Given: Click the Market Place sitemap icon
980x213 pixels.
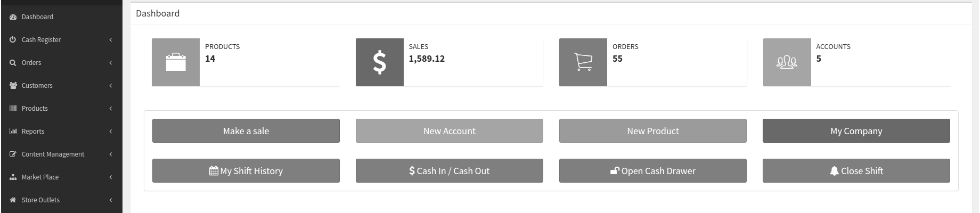Looking at the screenshot, I should (13, 177).
